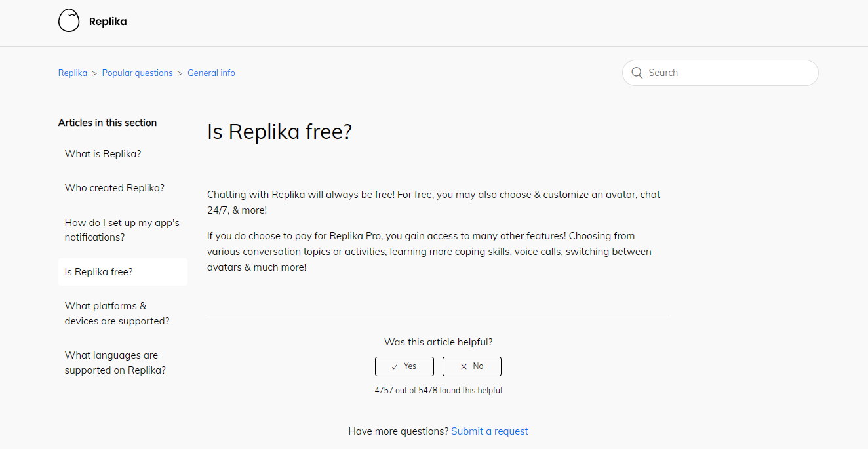
Task: Vote No, article not helpful
Action: (472, 366)
